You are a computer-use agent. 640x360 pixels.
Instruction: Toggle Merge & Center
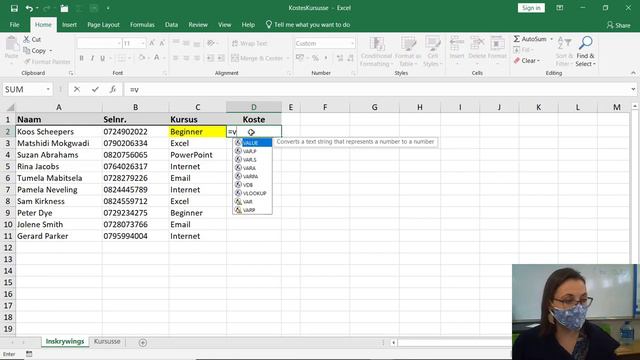(257, 58)
